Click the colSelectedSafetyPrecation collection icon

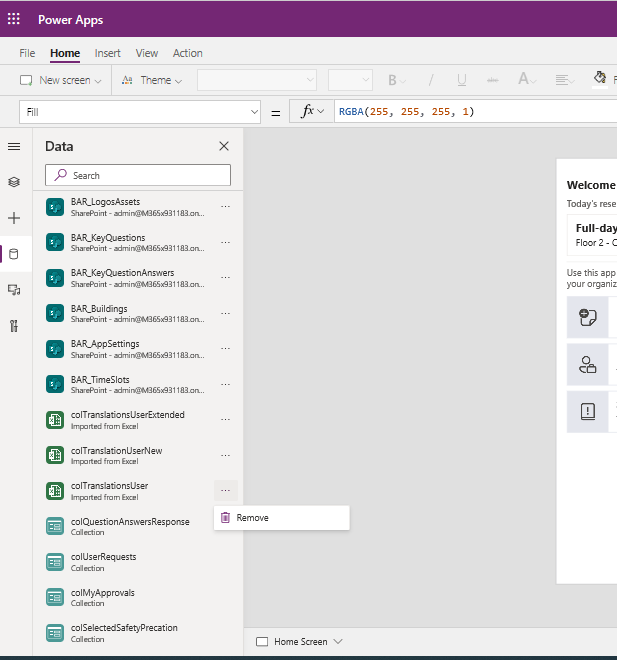pos(55,633)
